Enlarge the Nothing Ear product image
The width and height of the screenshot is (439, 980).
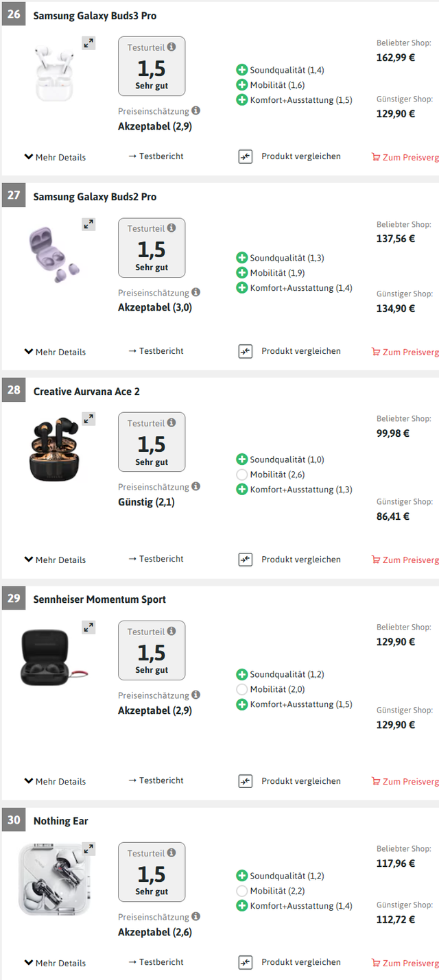coord(88,849)
